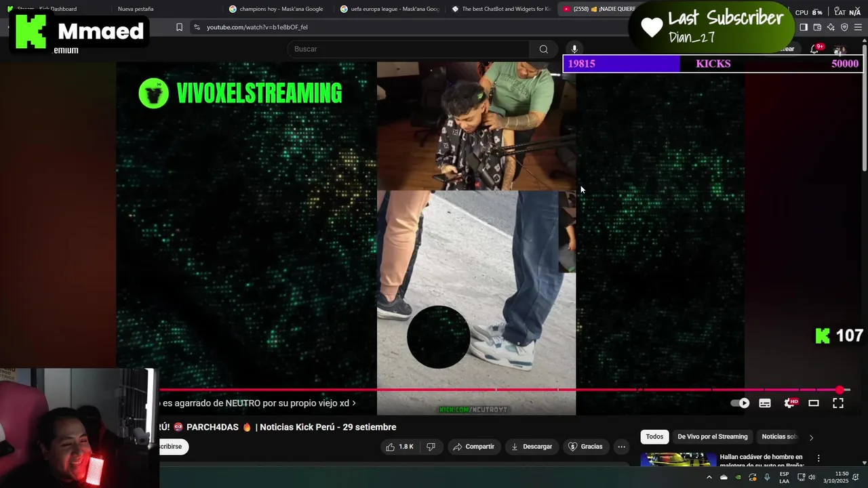Open the browser AI assistant sparkle icon
Screen dimensions: 868x488
[x=831, y=27]
